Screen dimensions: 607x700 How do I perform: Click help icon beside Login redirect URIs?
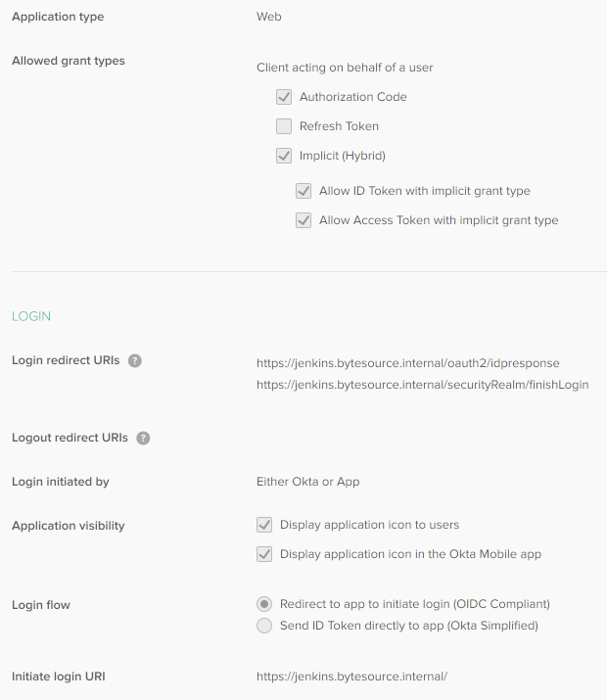(x=135, y=360)
